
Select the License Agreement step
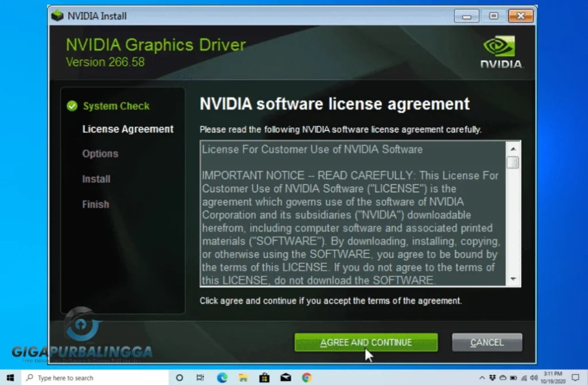[127, 129]
